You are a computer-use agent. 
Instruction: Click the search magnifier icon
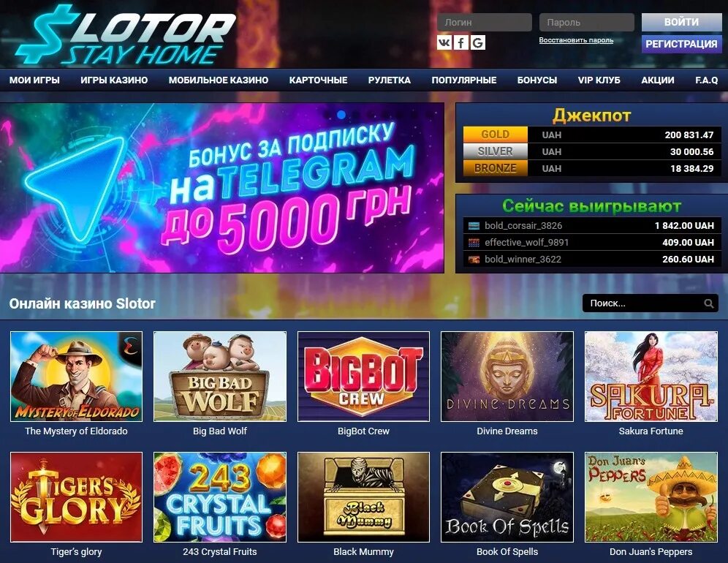coord(708,303)
